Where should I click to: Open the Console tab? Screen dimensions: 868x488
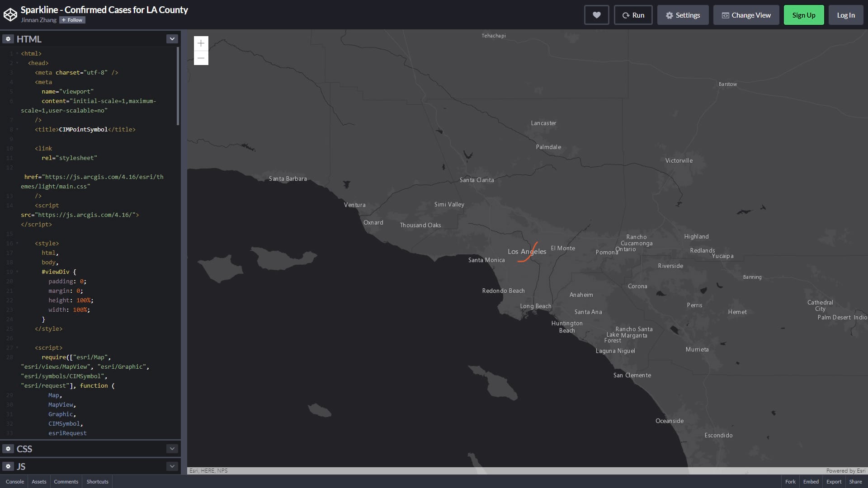click(15, 482)
